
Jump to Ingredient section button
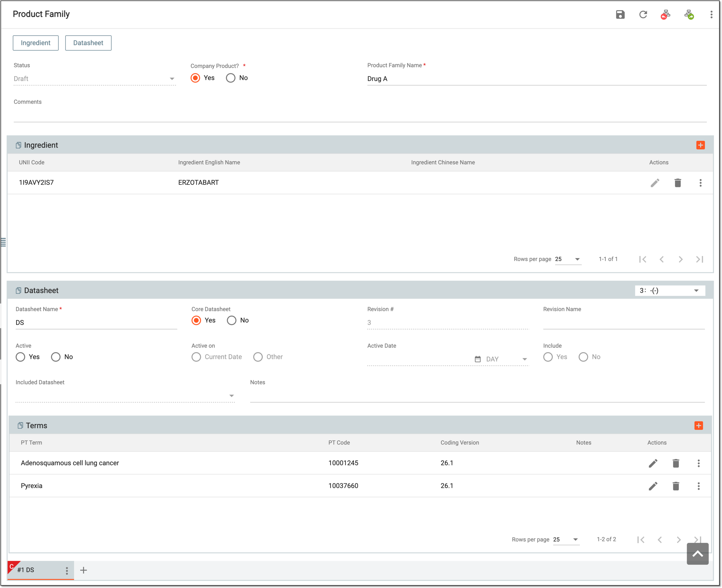[x=36, y=43]
